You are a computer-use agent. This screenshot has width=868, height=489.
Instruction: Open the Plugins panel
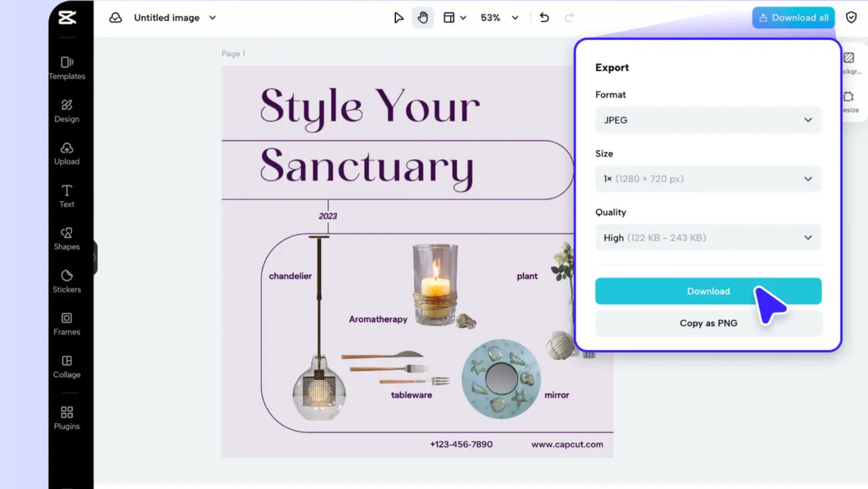(x=67, y=418)
